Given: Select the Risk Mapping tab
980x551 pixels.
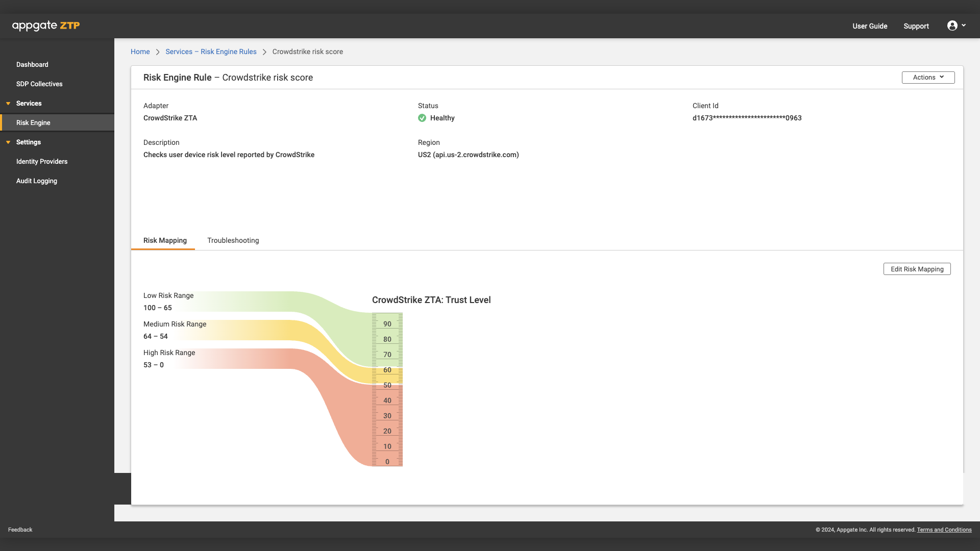Looking at the screenshot, I should pos(165,240).
